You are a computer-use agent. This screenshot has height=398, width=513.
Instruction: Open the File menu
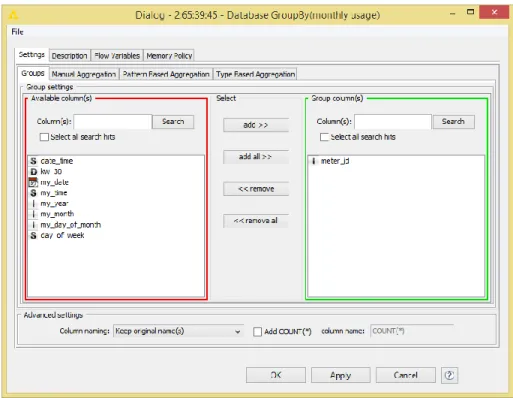17,32
